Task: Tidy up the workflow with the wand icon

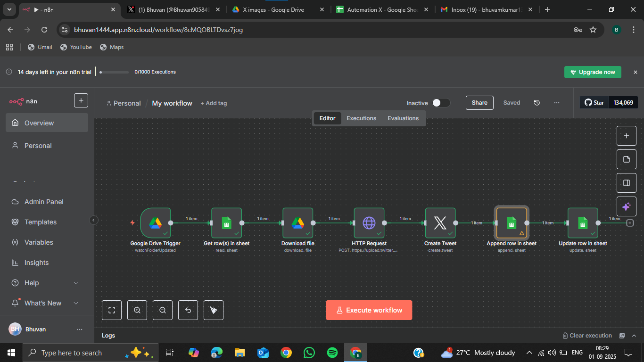Action: pyautogui.click(x=213, y=310)
